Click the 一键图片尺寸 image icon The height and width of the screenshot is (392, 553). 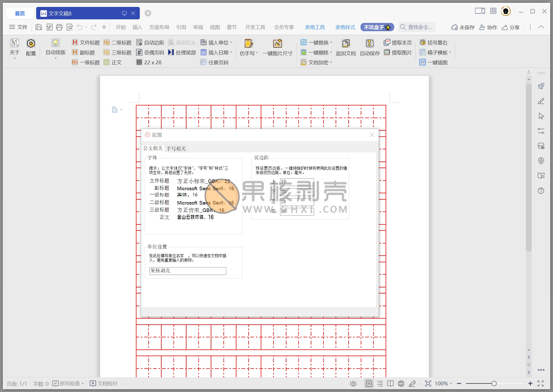[277, 43]
